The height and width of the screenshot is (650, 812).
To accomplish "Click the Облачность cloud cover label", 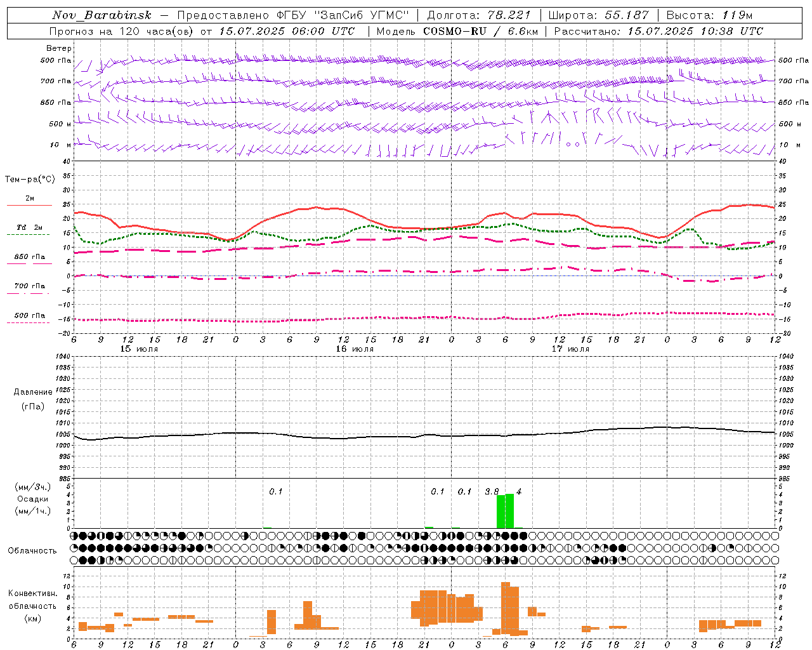I will pos(32,550).
